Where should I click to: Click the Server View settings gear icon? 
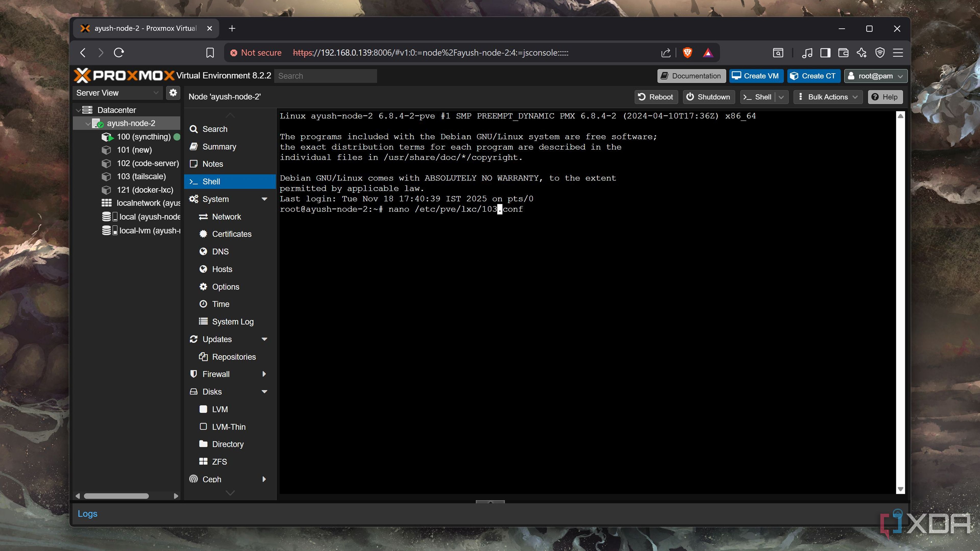tap(173, 93)
